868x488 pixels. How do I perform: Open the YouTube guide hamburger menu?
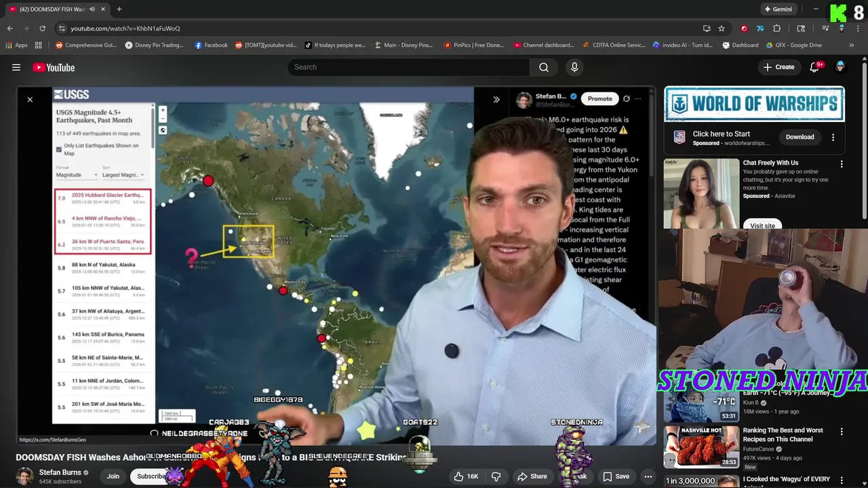[16, 67]
